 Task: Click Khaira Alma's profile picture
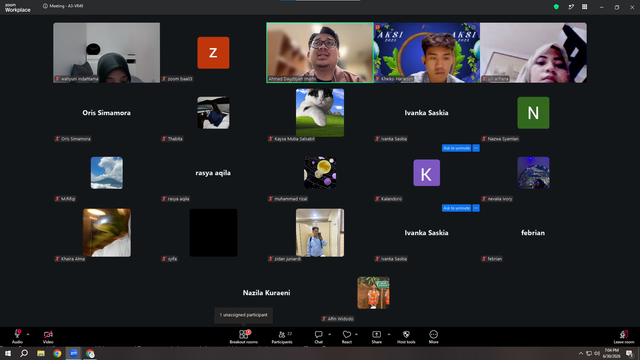107,233
